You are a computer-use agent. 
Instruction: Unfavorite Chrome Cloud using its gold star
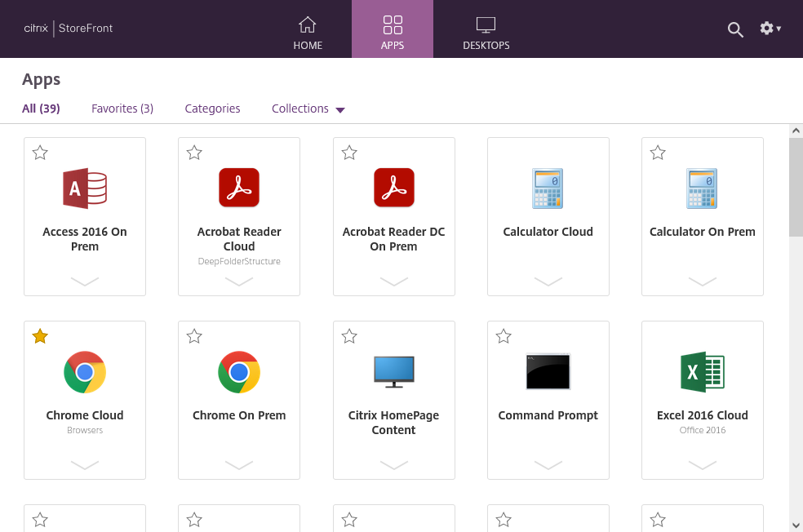(x=40, y=336)
